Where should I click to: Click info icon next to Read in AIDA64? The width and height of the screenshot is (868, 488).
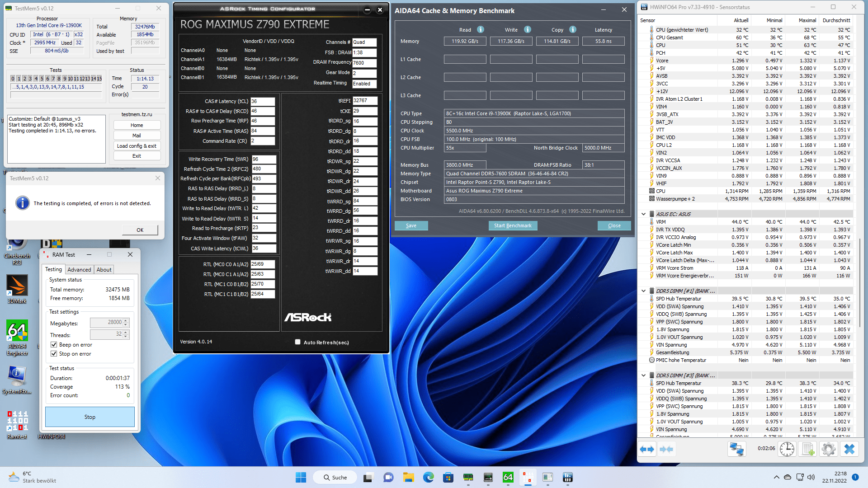[x=481, y=29]
